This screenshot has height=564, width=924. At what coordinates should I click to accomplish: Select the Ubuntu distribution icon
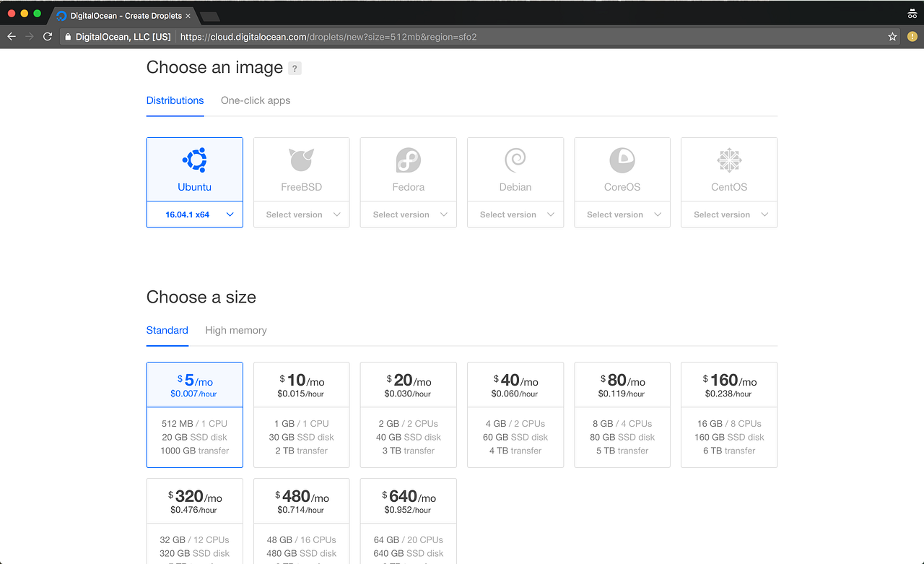[x=194, y=160]
